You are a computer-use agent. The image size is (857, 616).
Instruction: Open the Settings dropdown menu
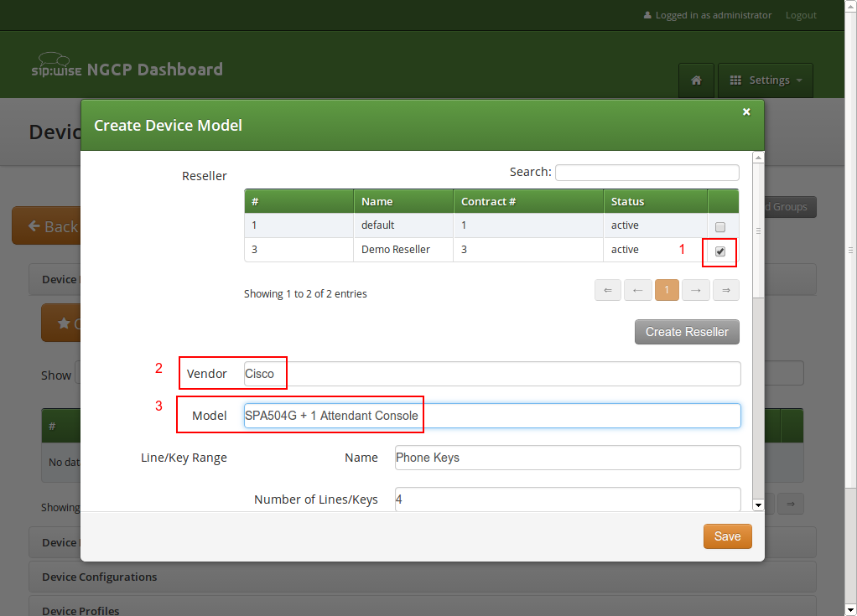click(766, 80)
